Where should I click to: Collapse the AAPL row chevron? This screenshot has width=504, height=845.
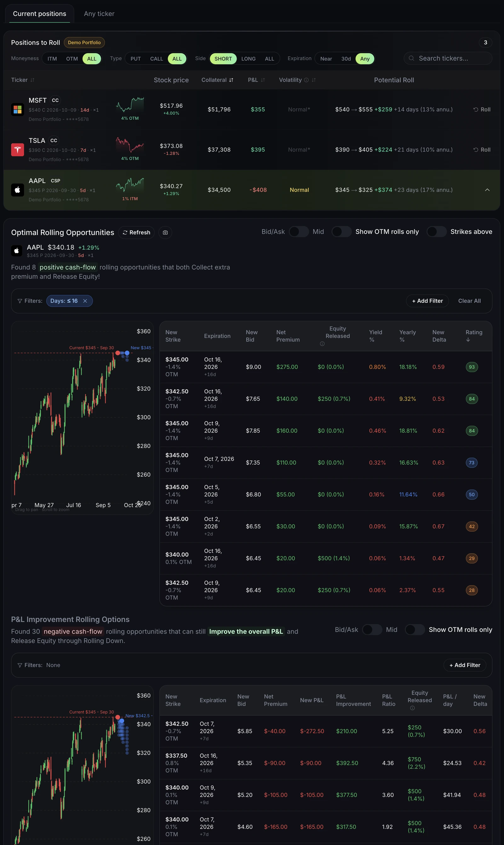[x=487, y=190]
